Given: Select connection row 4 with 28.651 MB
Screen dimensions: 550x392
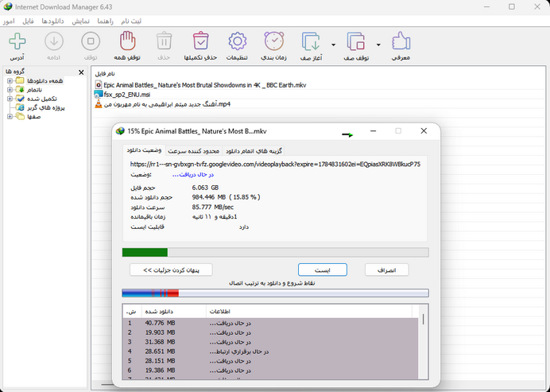Looking at the screenshot, I should point(270,351).
